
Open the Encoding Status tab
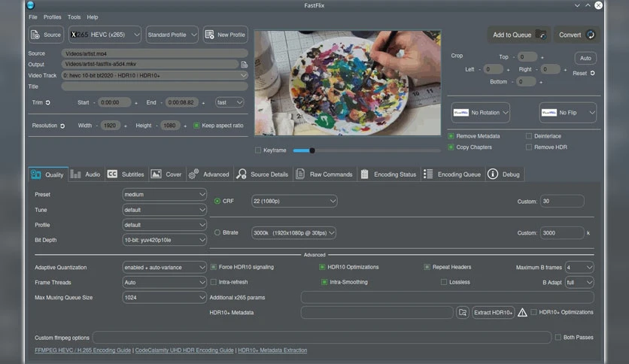tap(388, 174)
